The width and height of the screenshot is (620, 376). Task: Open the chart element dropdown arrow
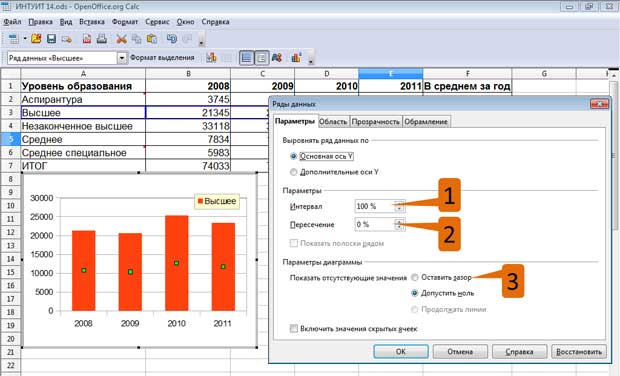(x=122, y=58)
